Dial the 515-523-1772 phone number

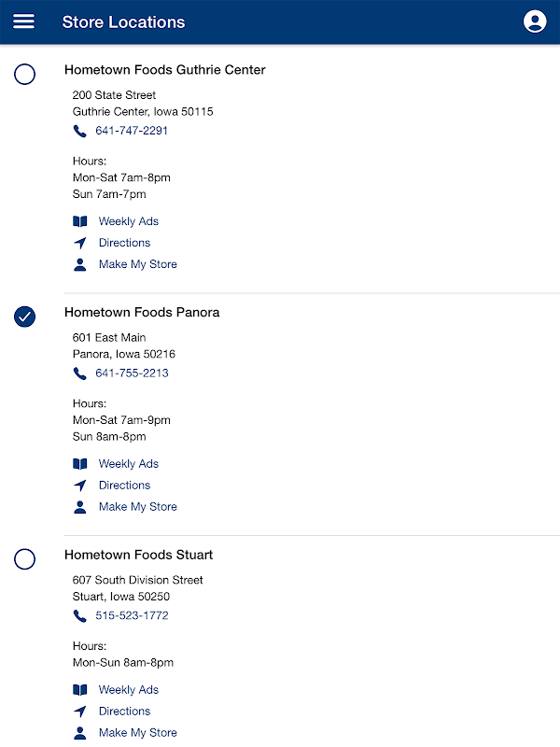coord(132,615)
